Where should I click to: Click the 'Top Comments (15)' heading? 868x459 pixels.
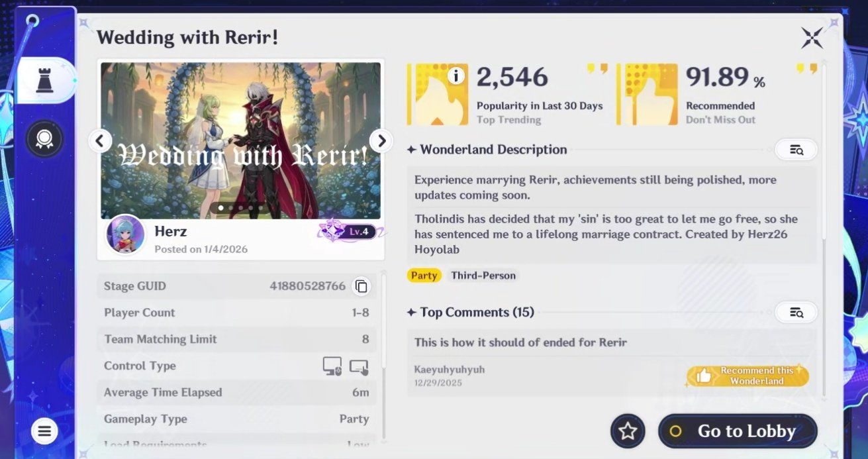coord(477,312)
